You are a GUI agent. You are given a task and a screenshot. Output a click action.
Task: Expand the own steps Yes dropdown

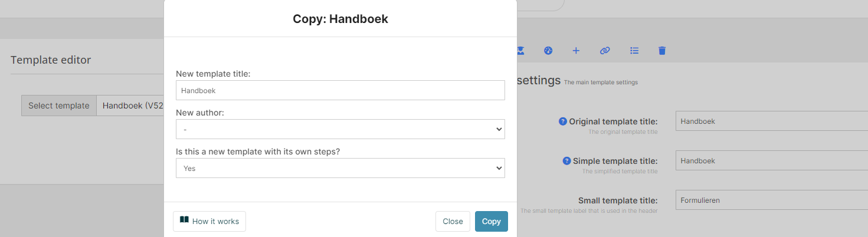(x=340, y=168)
